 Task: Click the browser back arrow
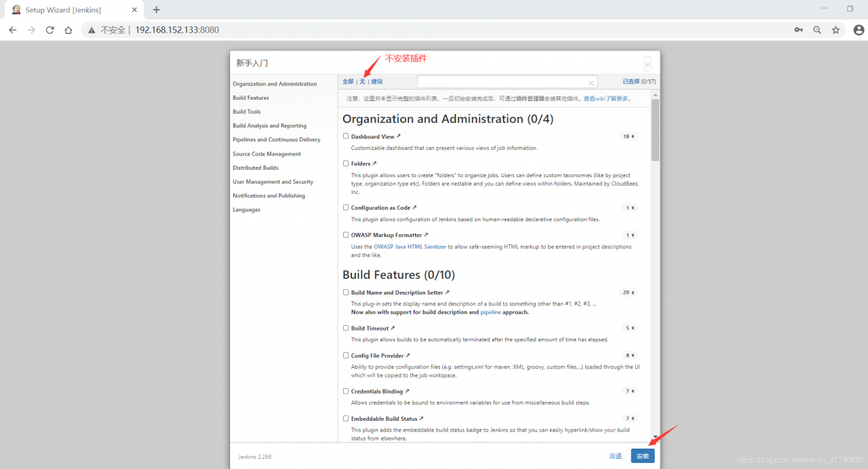pos(12,30)
